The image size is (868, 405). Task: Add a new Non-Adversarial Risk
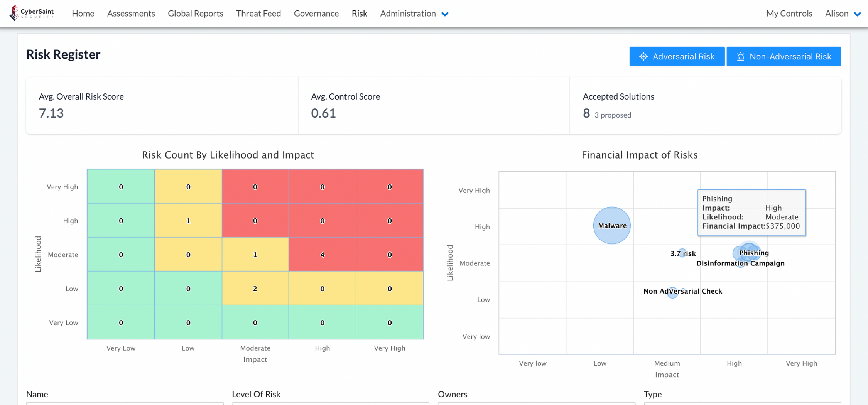click(784, 56)
